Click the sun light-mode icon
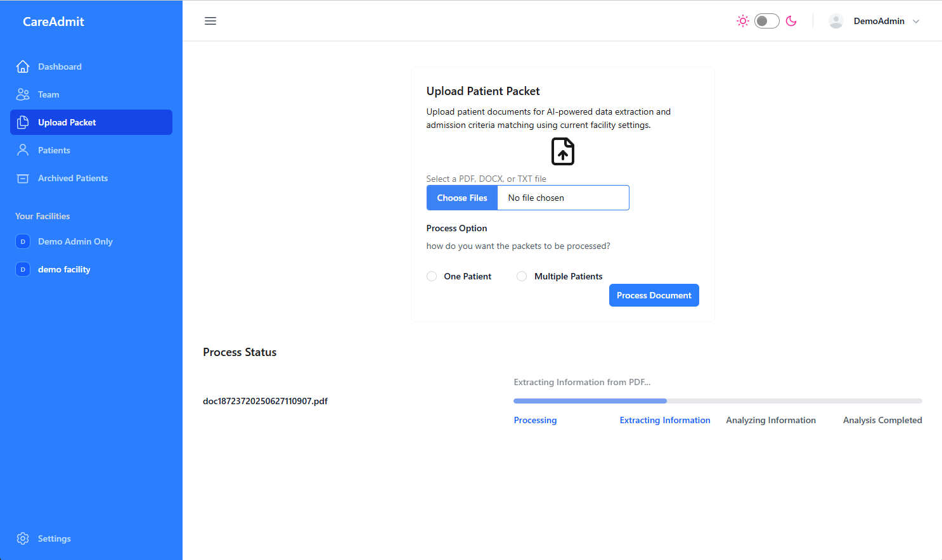This screenshot has width=942, height=560. click(x=743, y=21)
